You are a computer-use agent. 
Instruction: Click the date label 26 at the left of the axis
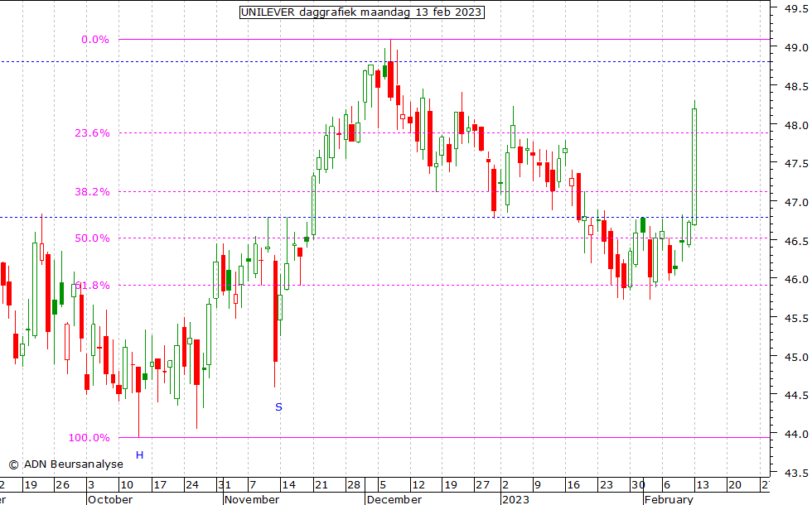coord(63,485)
